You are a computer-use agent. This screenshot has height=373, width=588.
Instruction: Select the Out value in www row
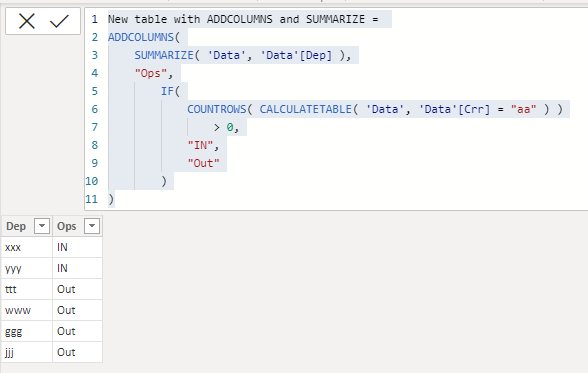(77, 310)
